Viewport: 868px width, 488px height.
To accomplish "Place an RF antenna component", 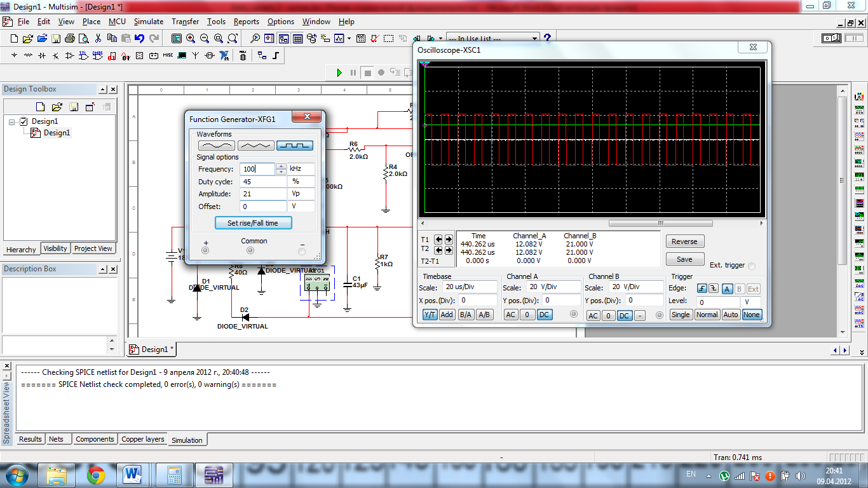I will click(x=196, y=55).
